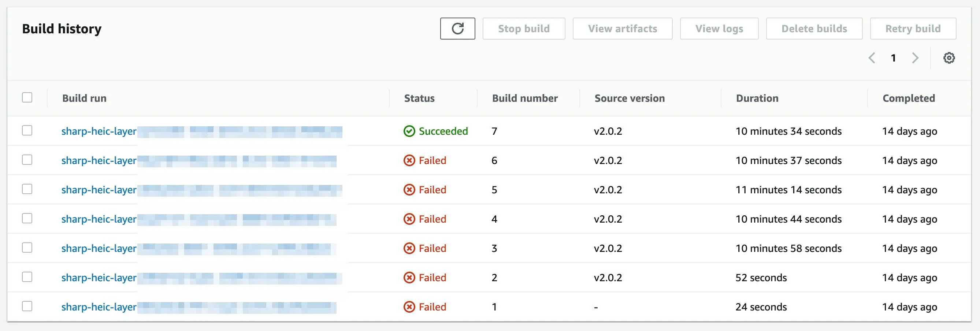Tick the checkbox for build number 2

pyautogui.click(x=27, y=277)
